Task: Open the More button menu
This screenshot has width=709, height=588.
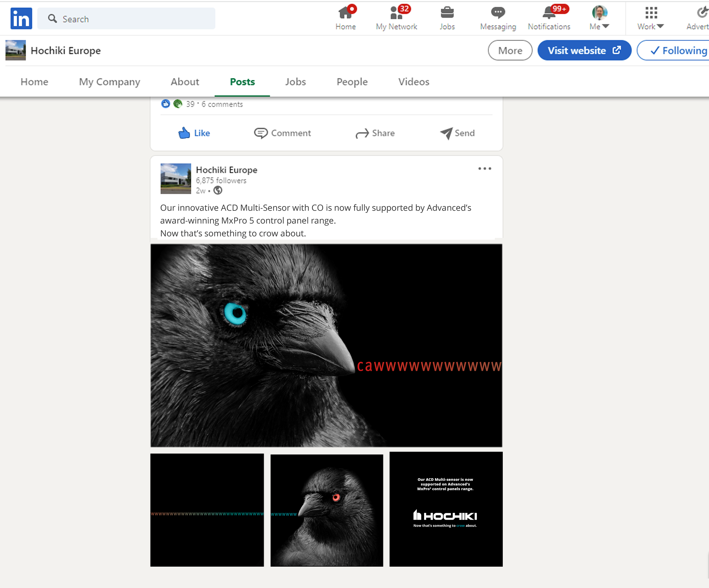Action: click(x=510, y=50)
